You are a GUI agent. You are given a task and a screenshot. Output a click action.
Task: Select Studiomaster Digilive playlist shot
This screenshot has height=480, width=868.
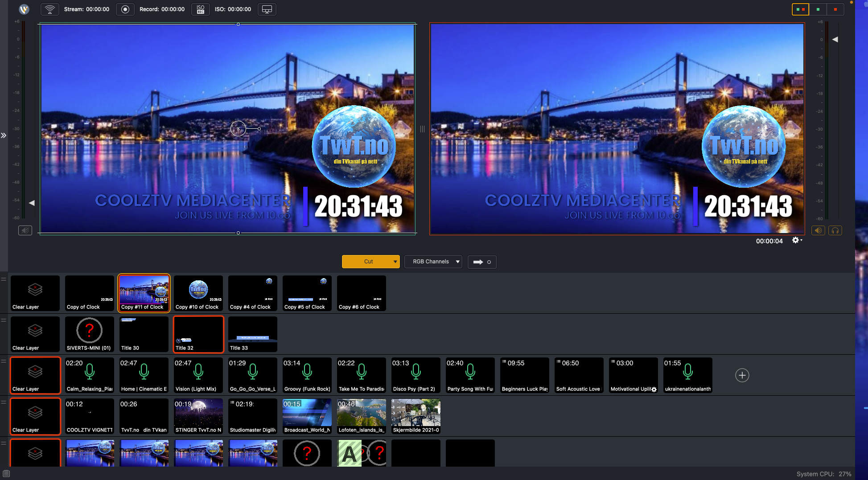(253, 416)
